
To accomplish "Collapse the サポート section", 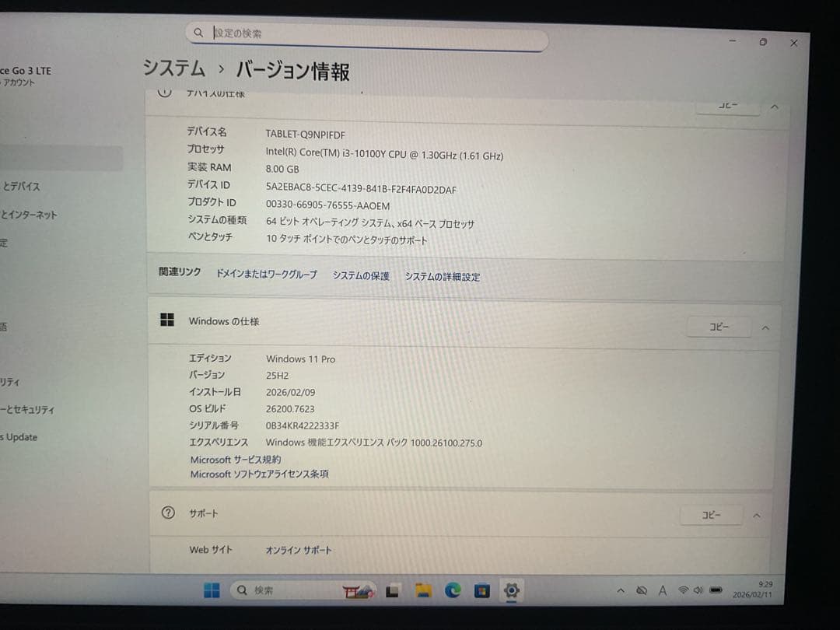I will click(757, 515).
